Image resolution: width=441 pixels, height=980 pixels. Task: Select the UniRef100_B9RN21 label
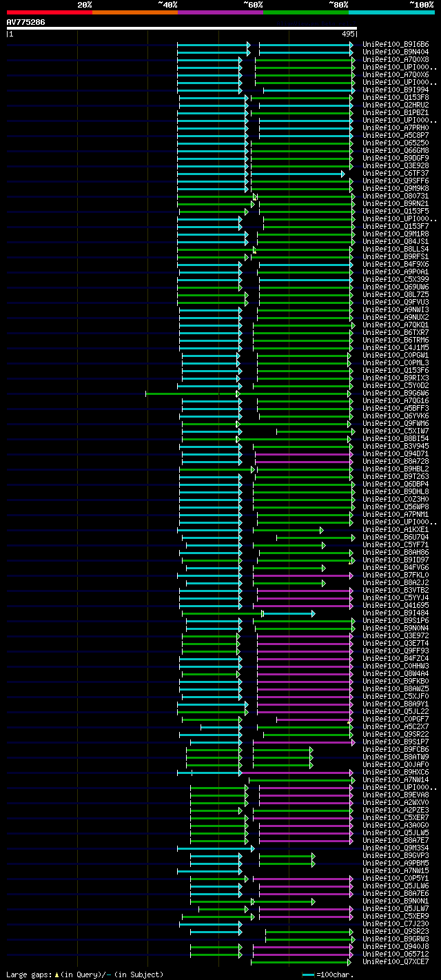tap(396, 203)
